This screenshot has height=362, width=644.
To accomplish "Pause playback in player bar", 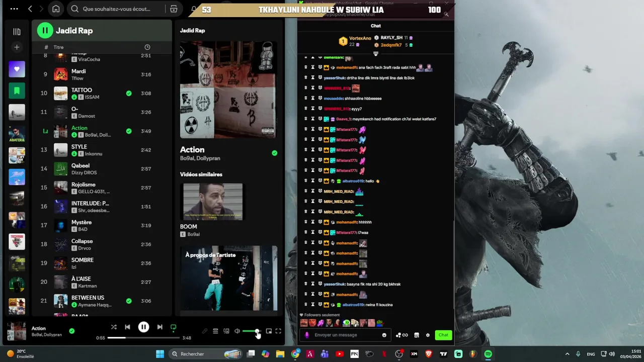I will pyautogui.click(x=143, y=327).
